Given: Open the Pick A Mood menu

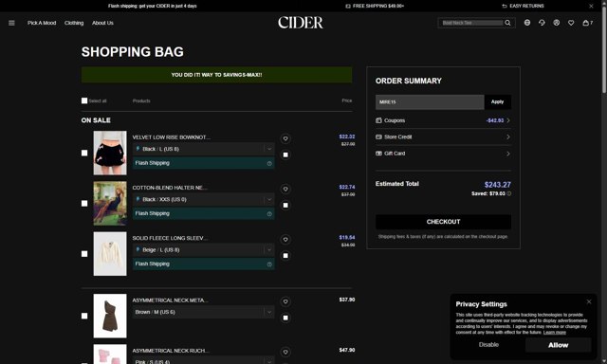Looking at the screenshot, I should [x=42, y=23].
